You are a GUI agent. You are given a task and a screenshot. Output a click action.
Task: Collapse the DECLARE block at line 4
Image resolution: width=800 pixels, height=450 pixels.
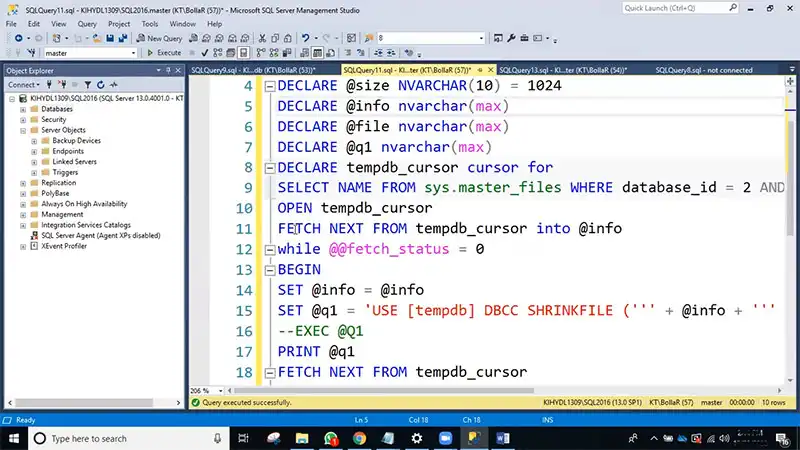[x=270, y=86]
